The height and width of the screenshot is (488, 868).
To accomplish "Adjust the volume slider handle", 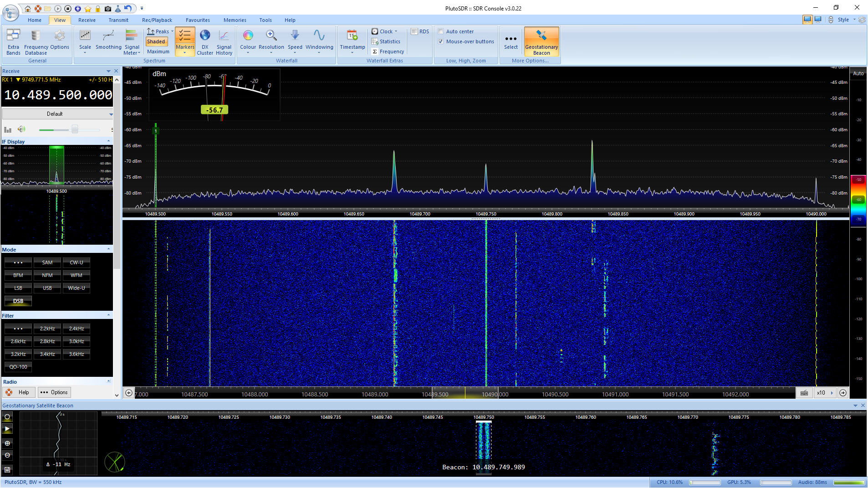I will pyautogui.click(x=75, y=129).
